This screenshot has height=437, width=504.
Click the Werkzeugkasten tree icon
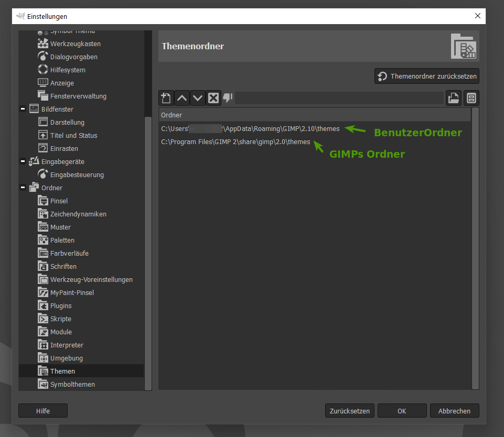[x=43, y=43]
